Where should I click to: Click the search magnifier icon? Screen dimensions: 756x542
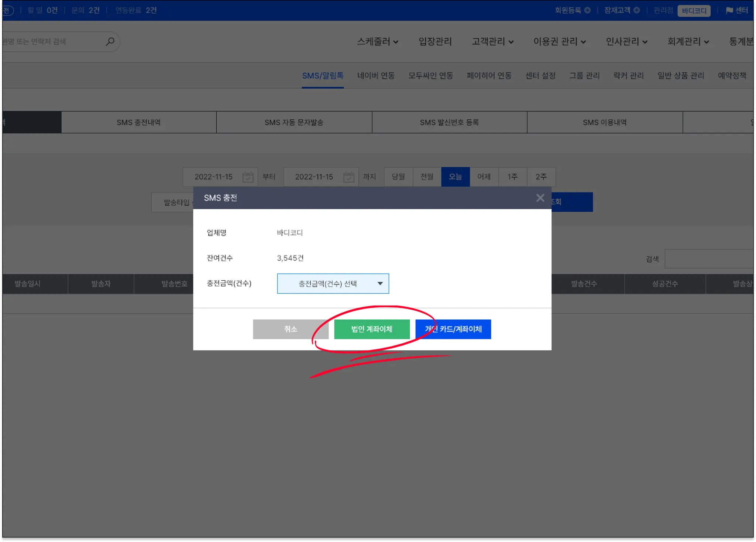pos(110,41)
